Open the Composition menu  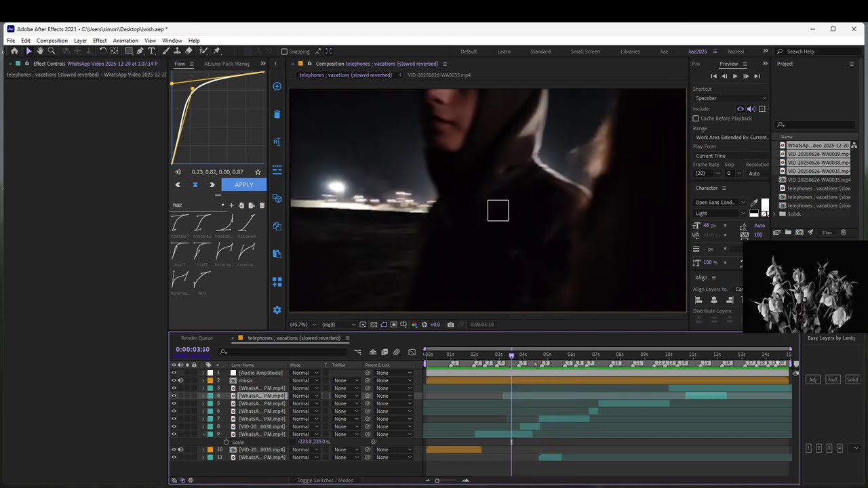point(52,41)
